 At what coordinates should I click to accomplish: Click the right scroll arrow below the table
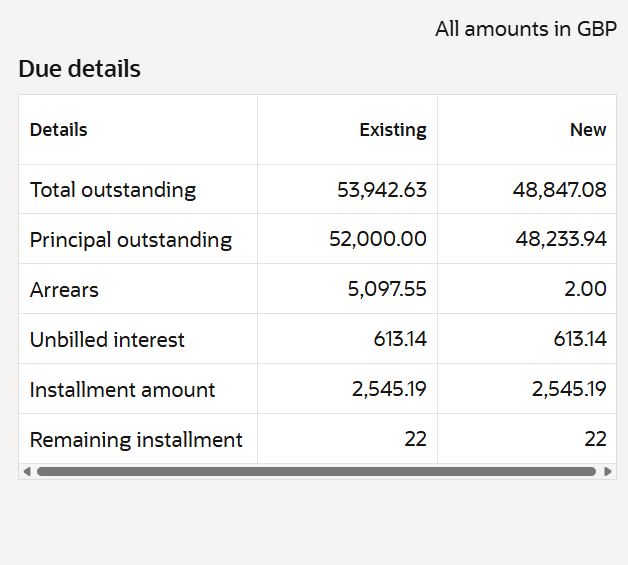608,471
